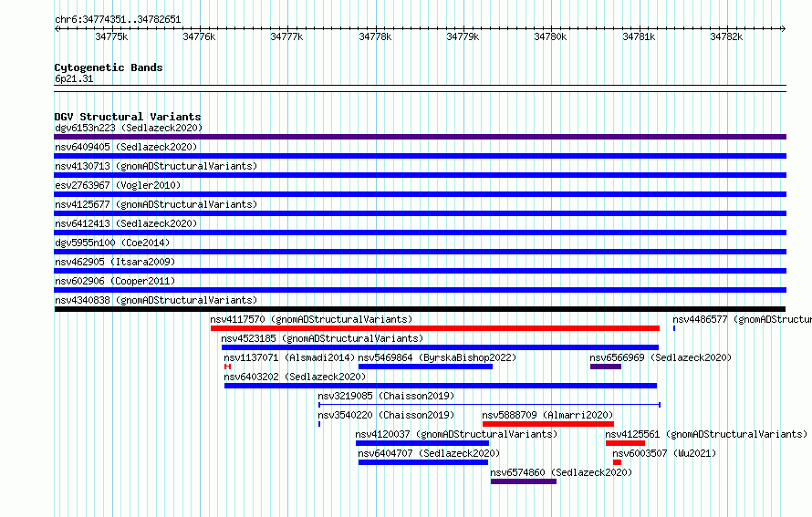Select nsv4125561 (gnomADStructuralVariants) label
The height and width of the screenshot is (517, 812).
(706, 434)
